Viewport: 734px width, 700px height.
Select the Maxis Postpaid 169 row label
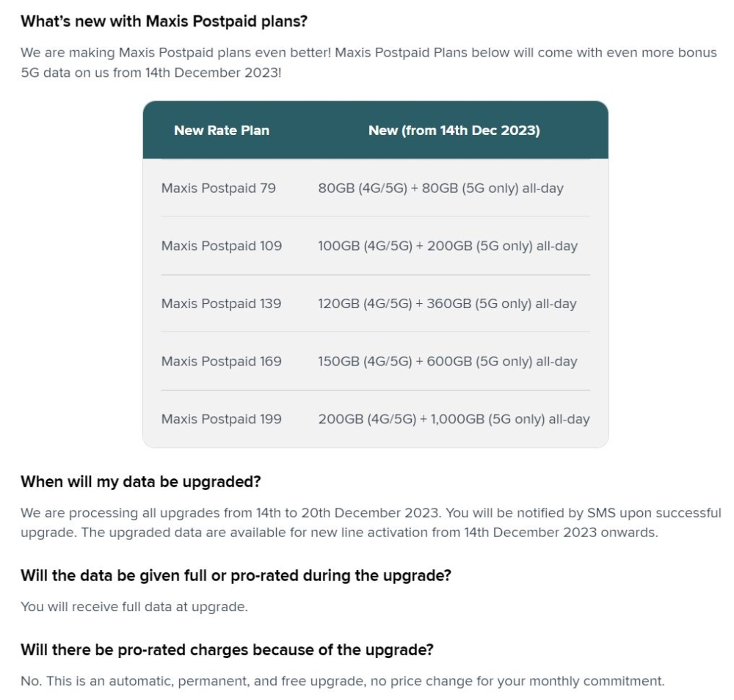[222, 361]
